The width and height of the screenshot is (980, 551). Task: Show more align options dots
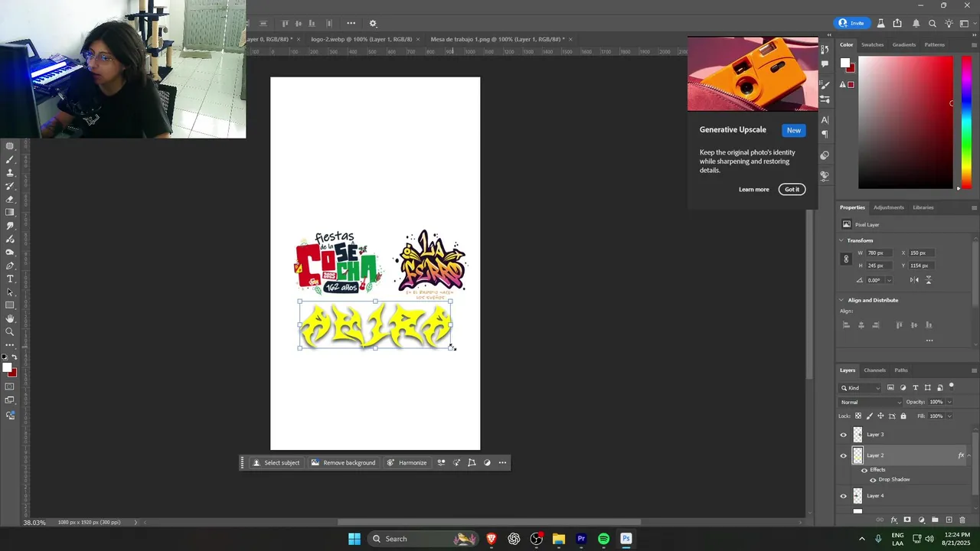point(929,341)
